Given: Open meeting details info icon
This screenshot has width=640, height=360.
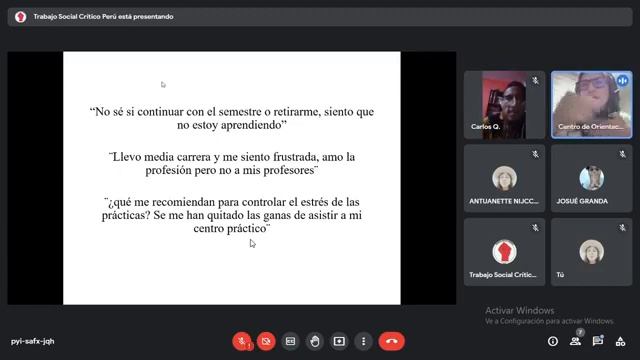Looking at the screenshot, I should coord(553,341).
